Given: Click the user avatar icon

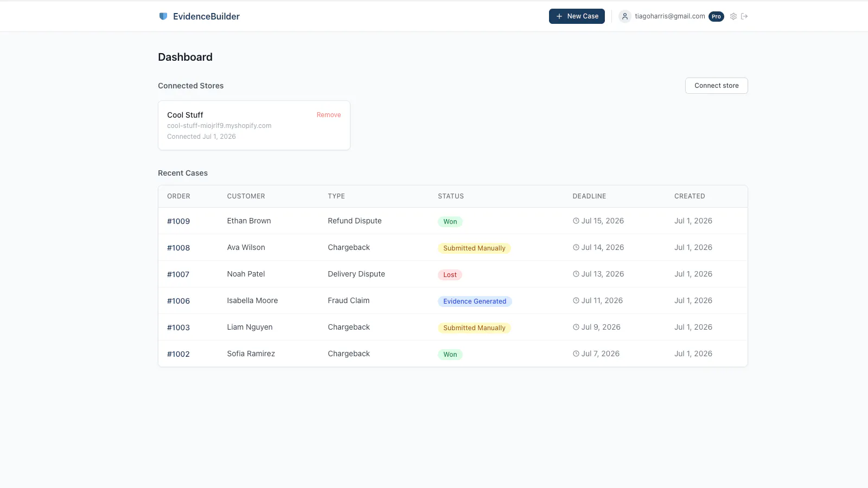Looking at the screenshot, I should [625, 16].
